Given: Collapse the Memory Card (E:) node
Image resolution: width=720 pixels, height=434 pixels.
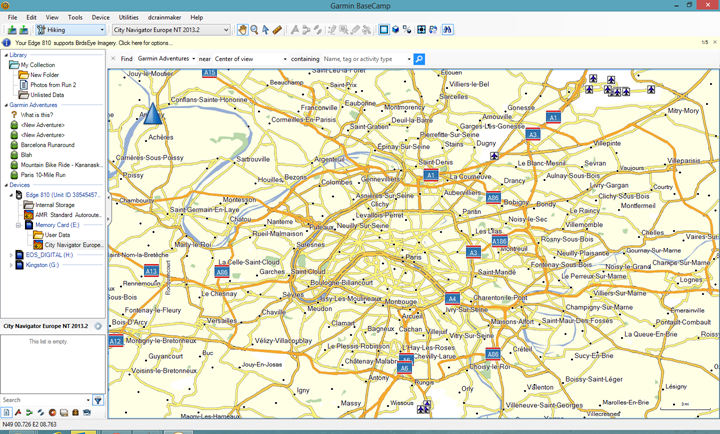Looking at the screenshot, I should [18, 225].
